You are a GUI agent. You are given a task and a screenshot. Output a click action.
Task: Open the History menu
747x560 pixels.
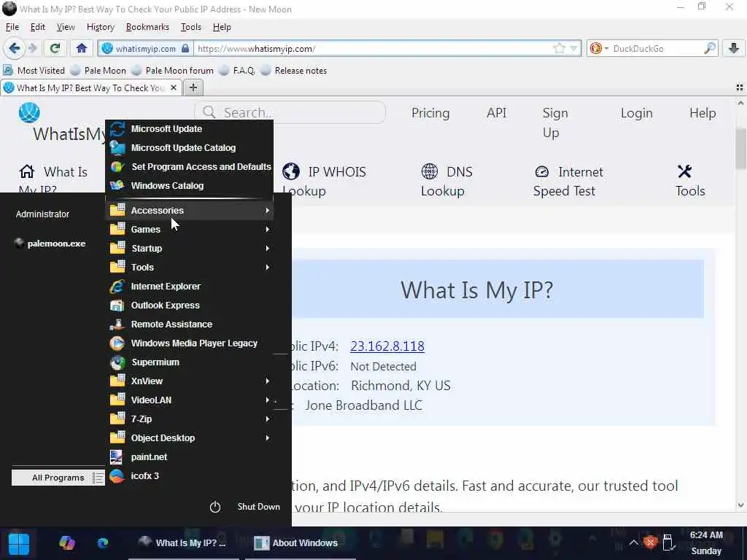(x=101, y=27)
